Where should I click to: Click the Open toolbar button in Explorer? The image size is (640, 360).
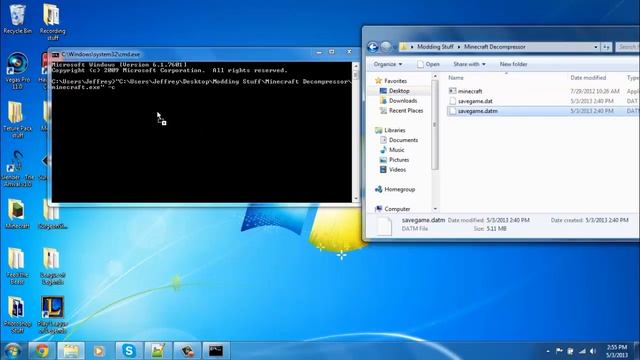coord(428,64)
